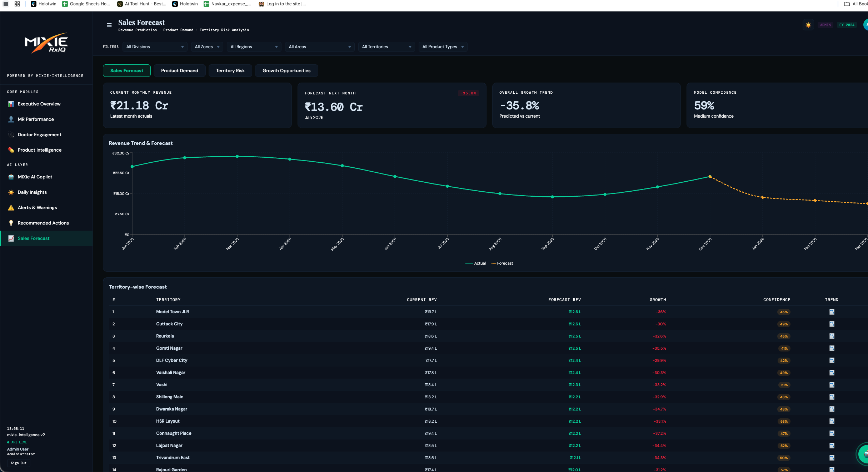Open the Territory Risk tab

[230, 70]
